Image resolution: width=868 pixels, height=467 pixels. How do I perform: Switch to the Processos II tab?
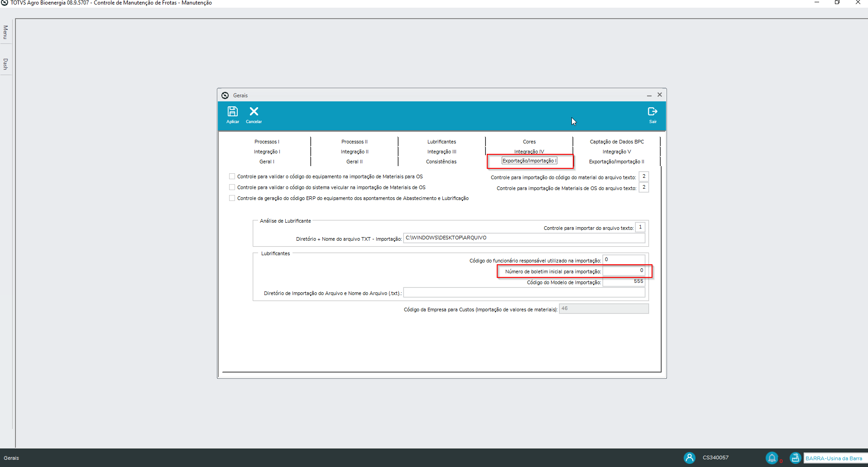[355, 142]
